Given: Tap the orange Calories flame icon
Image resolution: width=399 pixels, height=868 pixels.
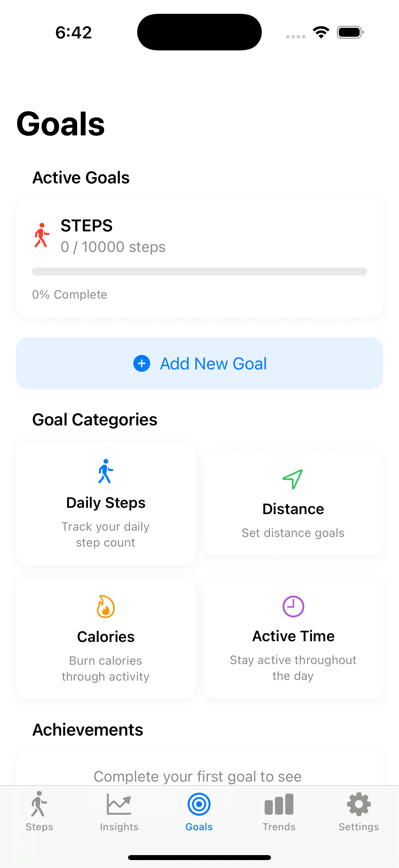Looking at the screenshot, I should 106,606.
